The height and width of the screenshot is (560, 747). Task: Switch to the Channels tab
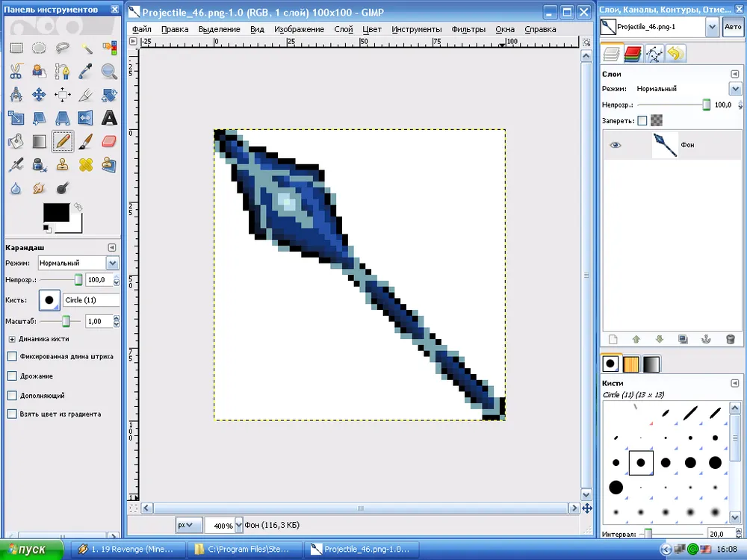point(633,53)
